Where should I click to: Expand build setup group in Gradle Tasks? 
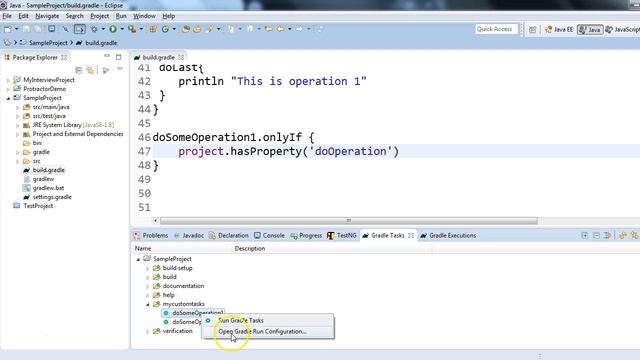point(148,269)
